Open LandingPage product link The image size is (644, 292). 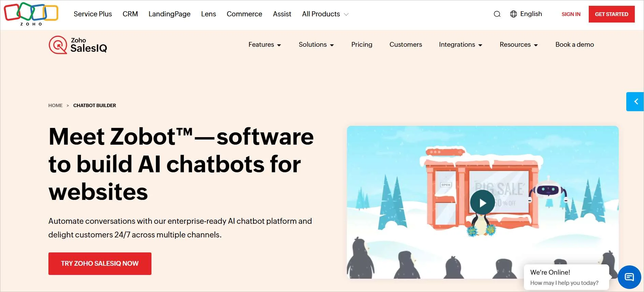click(170, 14)
